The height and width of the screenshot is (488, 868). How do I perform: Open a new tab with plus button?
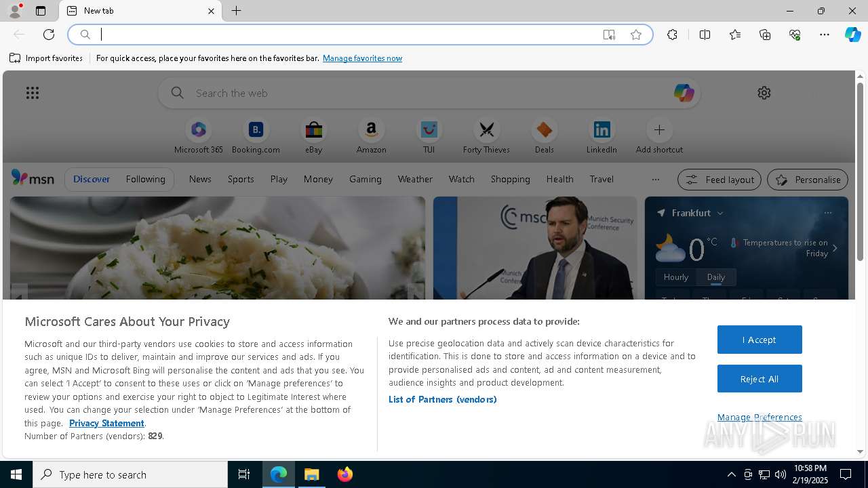(x=237, y=11)
